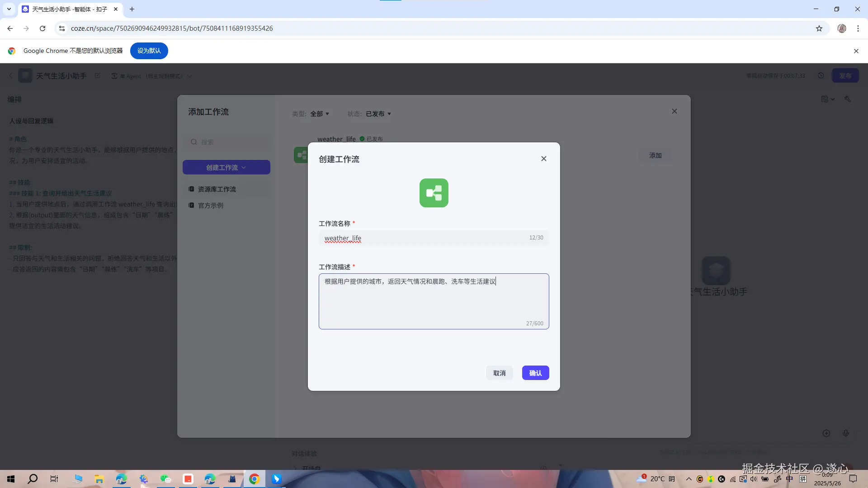The height and width of the screenshot is (488, 868).
Task: Select 官方示例 in the sidebar
Action: pyautogui.click(x=211, y=205)
